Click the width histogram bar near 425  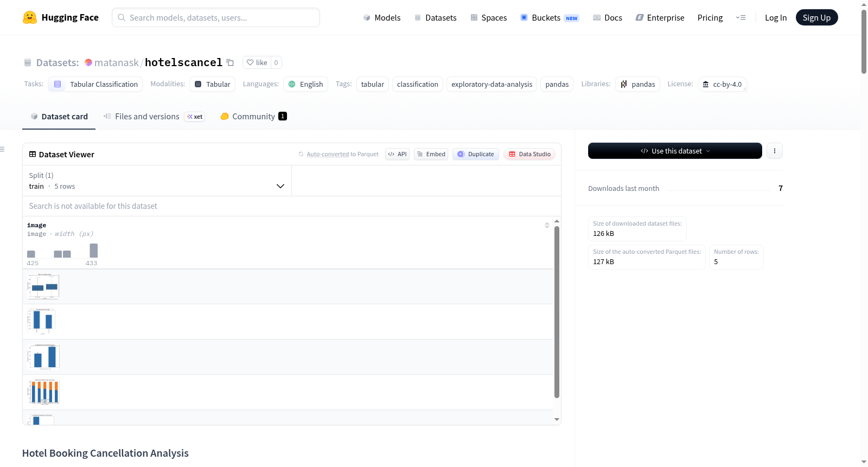[31, 254]
